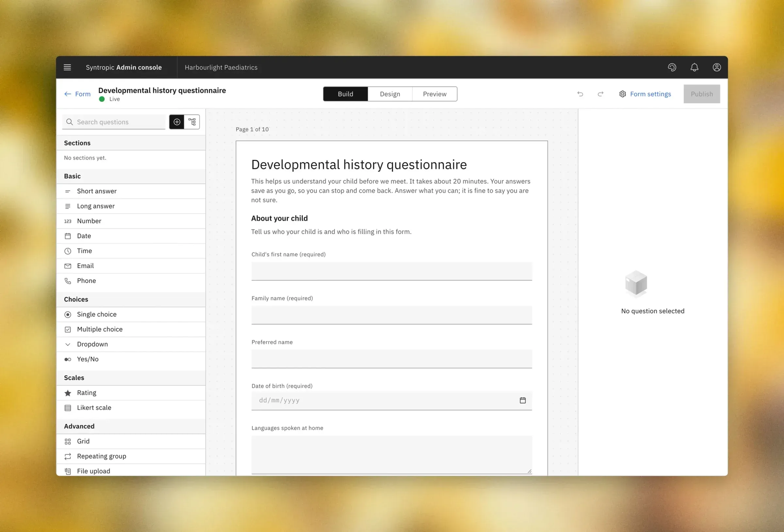Click 'Tell us who your child is' text
Viewport: 784px width, 532px height.
(x=331, y=232)
